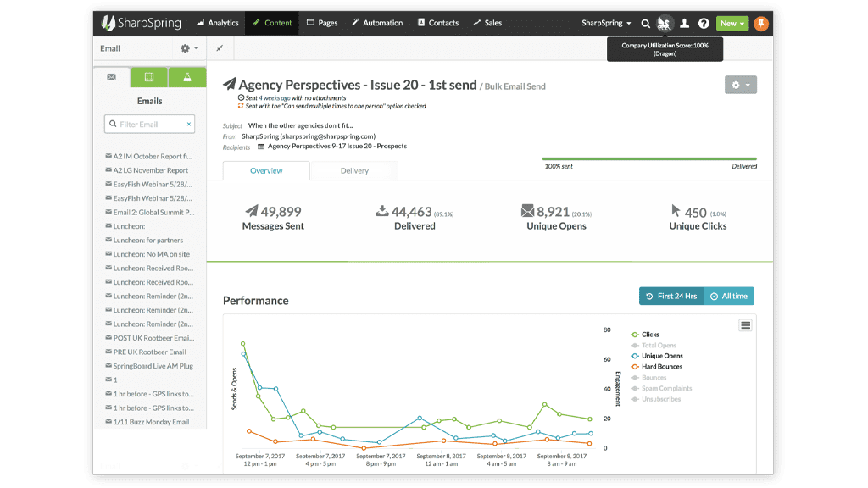The width and height of the screenshot is (868, 488).
Task: Click the 44,463 Delivered stat
Action: [415, 218]
